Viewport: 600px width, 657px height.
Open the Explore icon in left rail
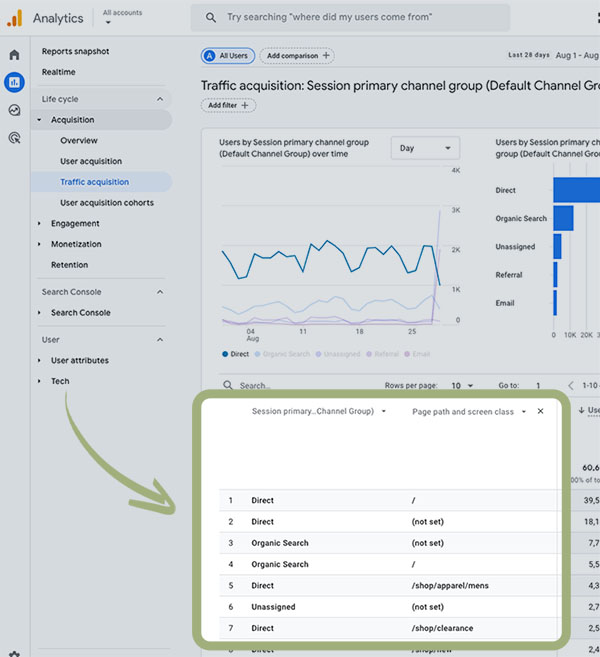[14, 110]
